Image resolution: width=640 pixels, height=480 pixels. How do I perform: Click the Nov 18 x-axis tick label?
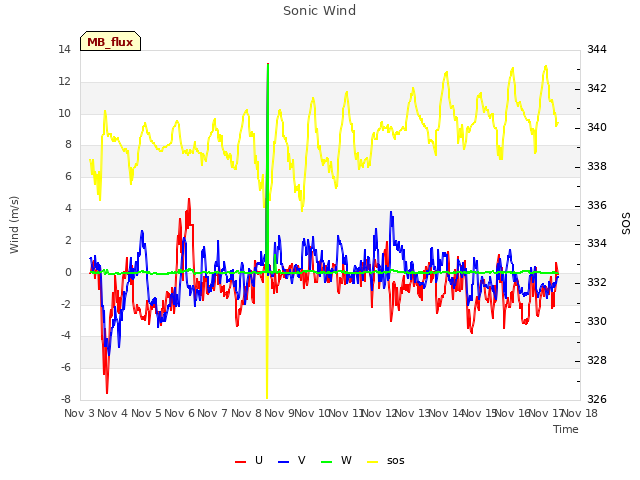(x=580, y=413)
